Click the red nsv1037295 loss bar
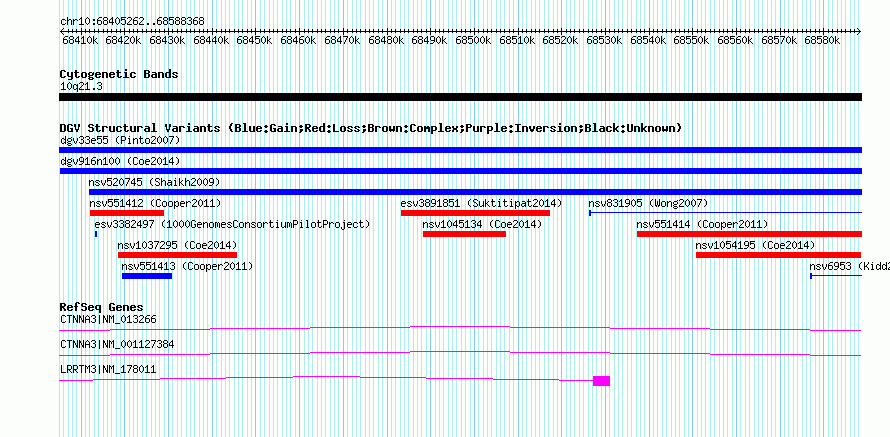 click(177, 255)
